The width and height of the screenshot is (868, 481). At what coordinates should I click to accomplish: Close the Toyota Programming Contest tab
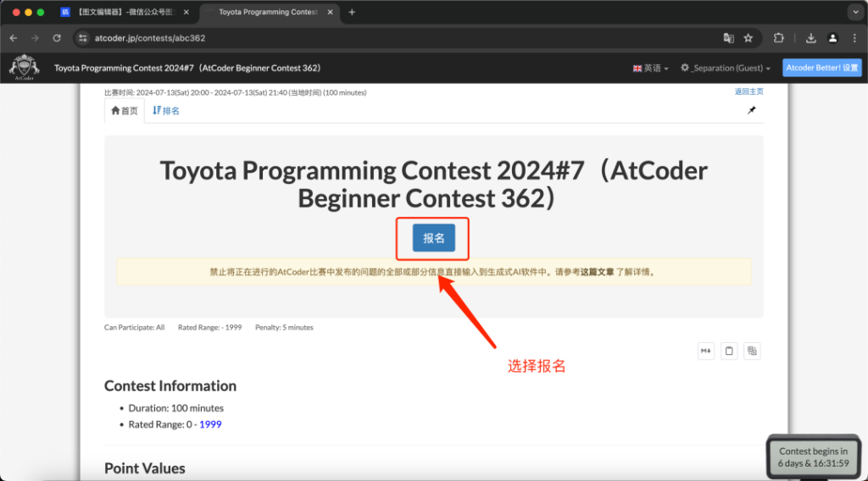coord(330,12)
